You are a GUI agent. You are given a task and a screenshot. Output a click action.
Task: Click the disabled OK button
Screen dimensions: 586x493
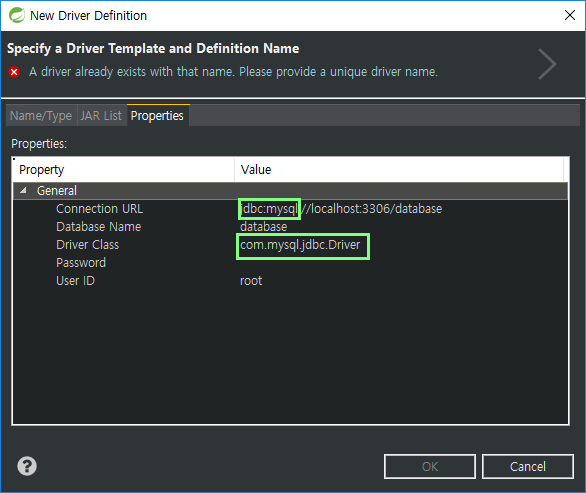click(430, 466)
